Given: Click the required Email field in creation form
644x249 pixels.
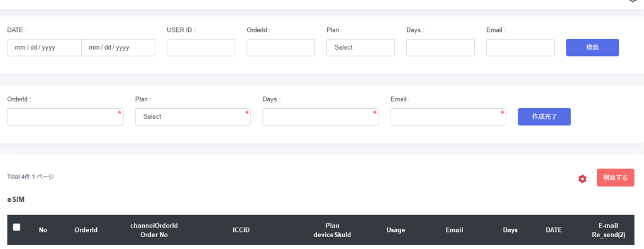Looking at the screenshot, I should (448, 117).
